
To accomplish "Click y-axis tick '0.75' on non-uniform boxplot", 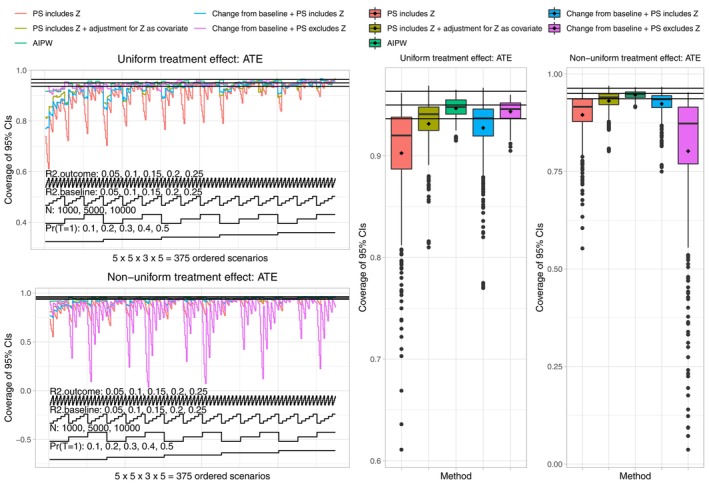I will pyautogui.click(x=554, y=171).
